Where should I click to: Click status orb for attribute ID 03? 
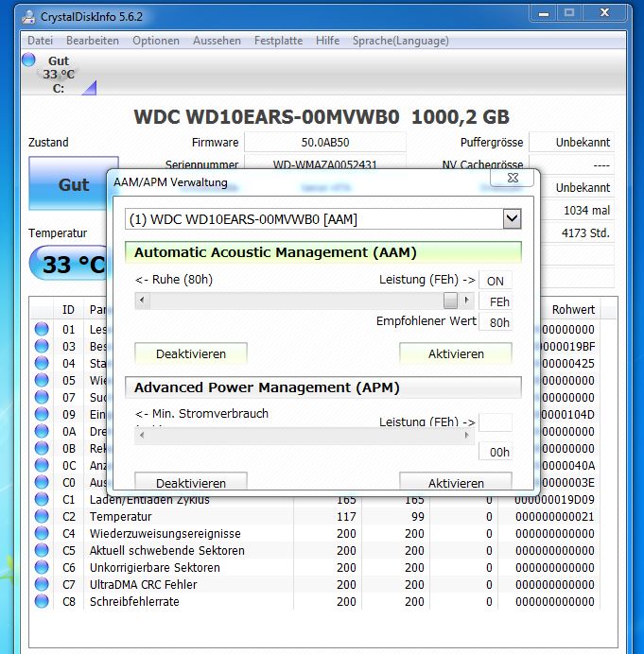(42, 346)
